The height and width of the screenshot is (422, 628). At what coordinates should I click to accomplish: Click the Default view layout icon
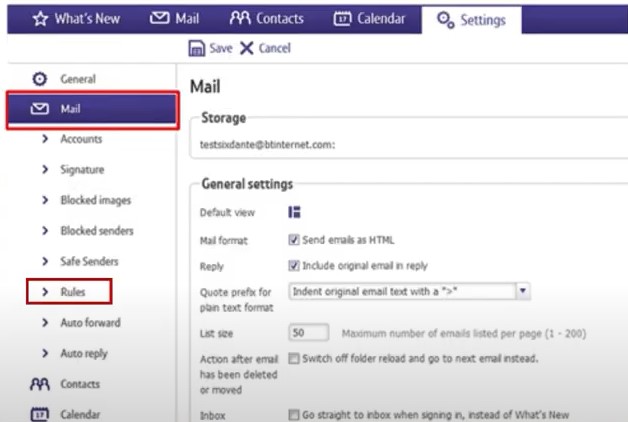coord(294,212)
